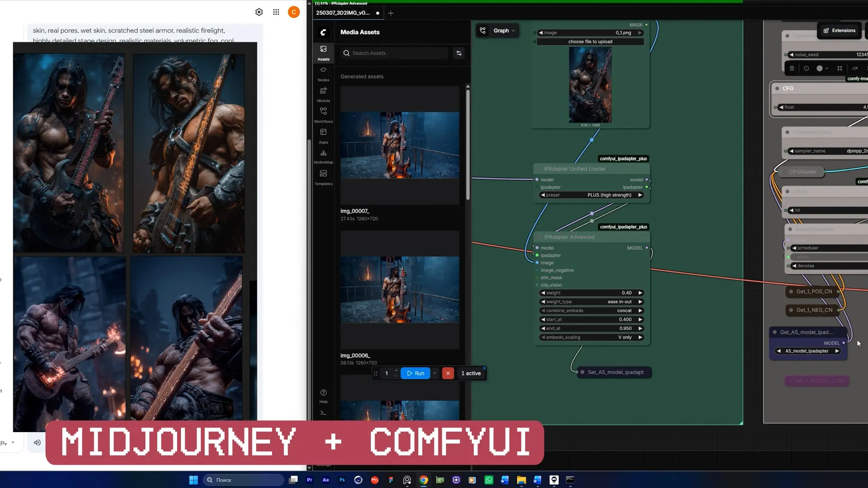
Task: Open the img_00007_ asset thumbnail
Action: click(x=400, y=145)
